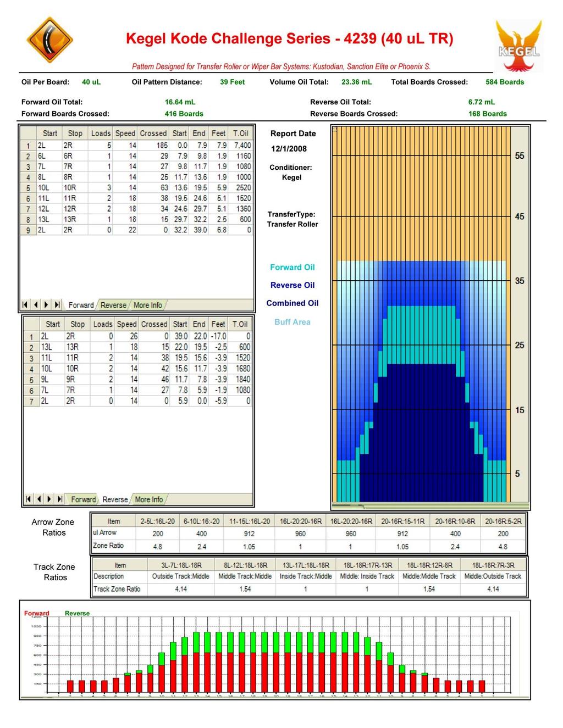Click the 'Inside Track:Middle' description cell
The height and width of the screenshot is (728, 563).
coord(306,576)
